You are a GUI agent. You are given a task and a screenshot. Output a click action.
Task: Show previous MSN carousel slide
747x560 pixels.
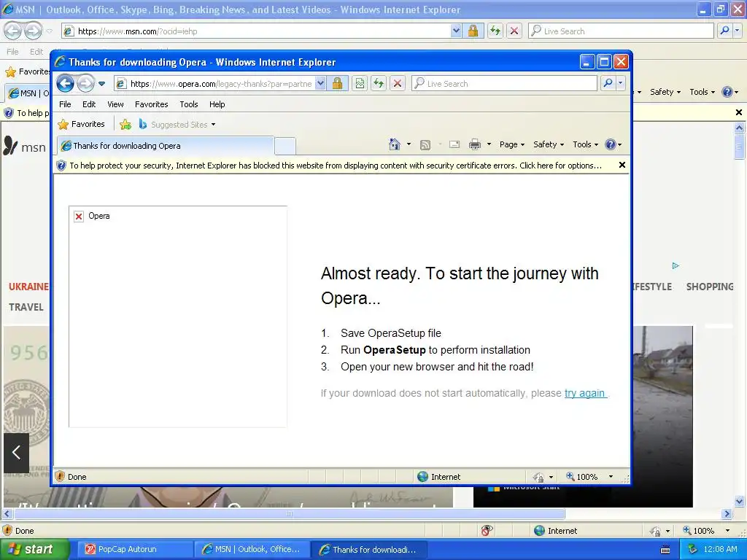16,452
